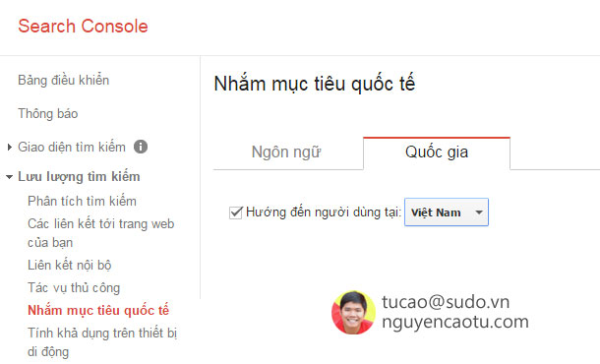Click the Search Console logo title
The height and width of the screenshot is (364, 600).
[83, 27]
